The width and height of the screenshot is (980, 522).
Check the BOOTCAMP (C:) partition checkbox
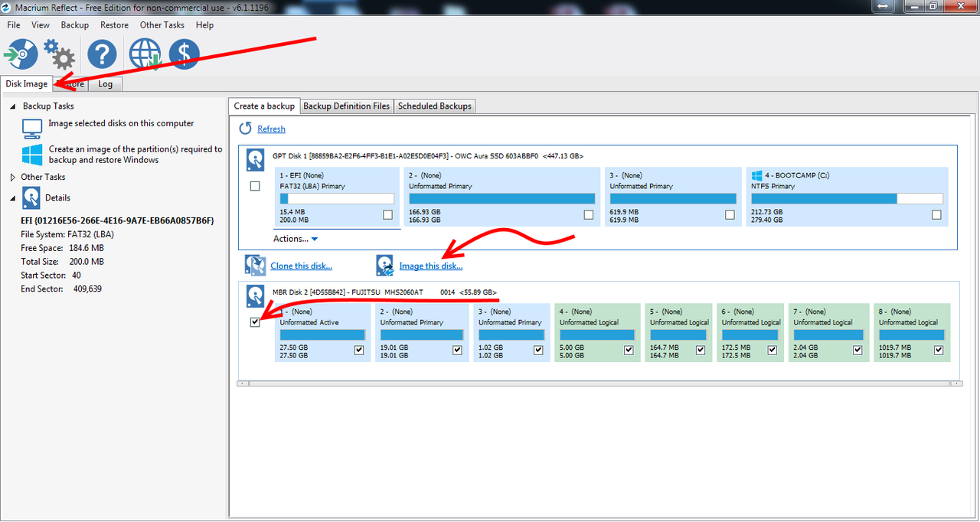click(x=936, y=215)
